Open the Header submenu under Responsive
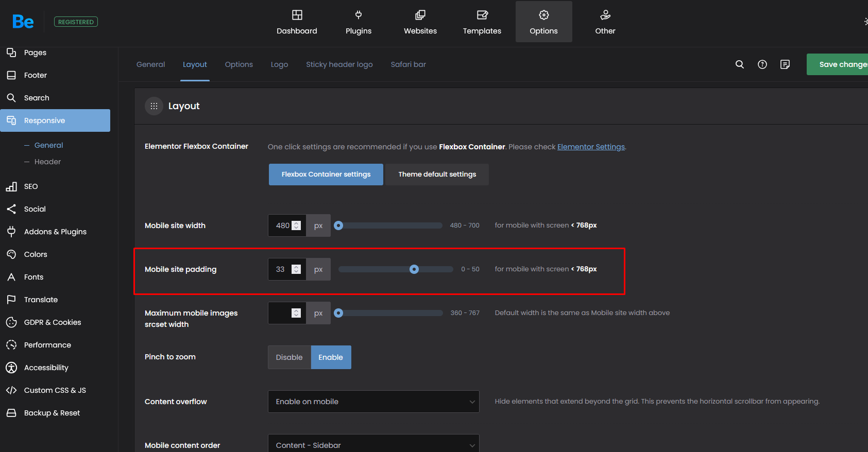Screen dimensions: 868x452 coord(47,162)
